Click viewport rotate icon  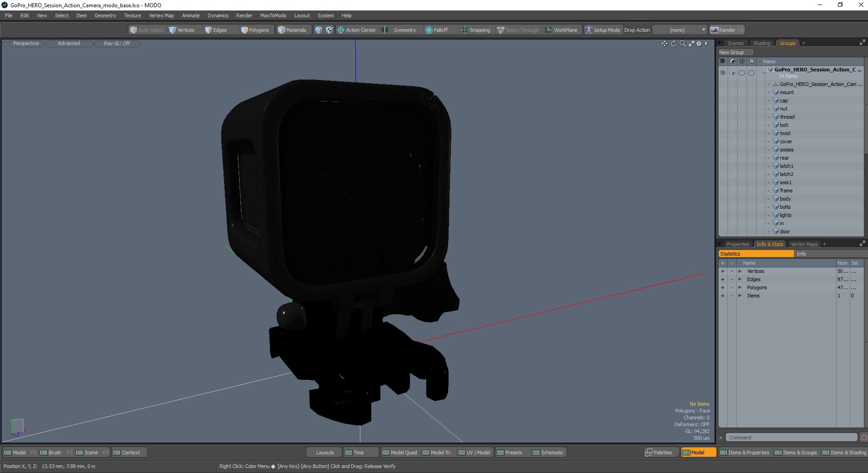[x=673, y=44]
